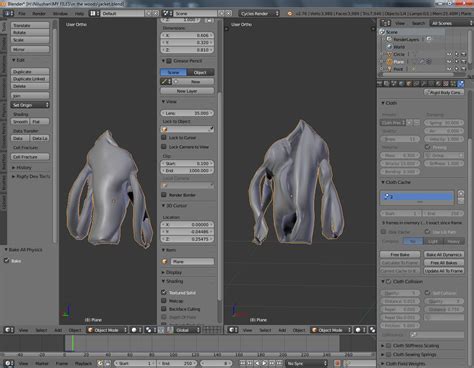Toggle renderability camera for Plane object
The height and width of the screenshot is (368, 474).
463,62
